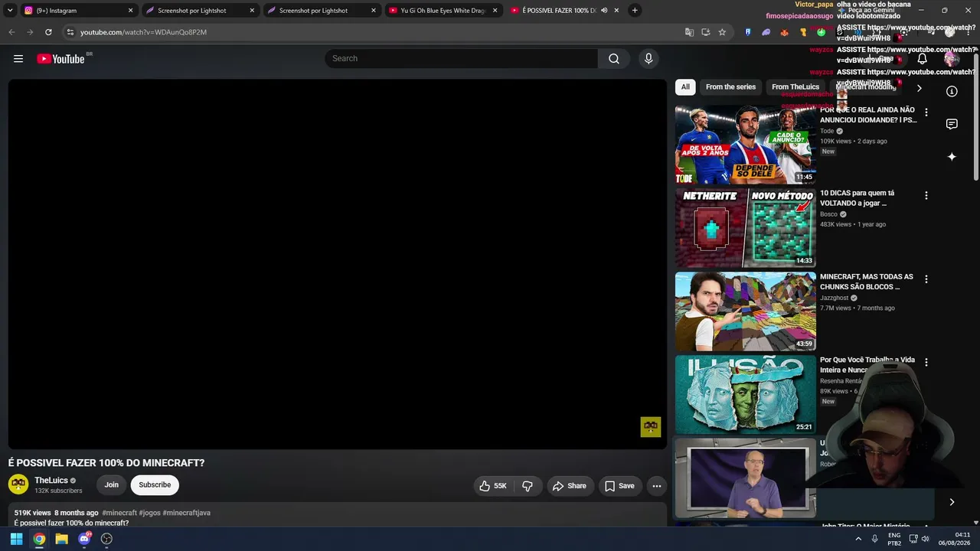Start voice search with the microphone
The image size is (980, 551).
point(648,59)
